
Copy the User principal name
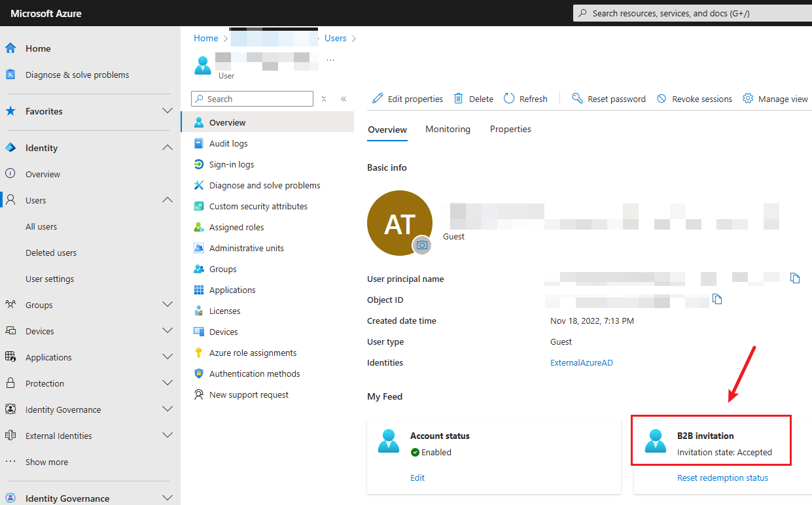click(x=795, y=278)
